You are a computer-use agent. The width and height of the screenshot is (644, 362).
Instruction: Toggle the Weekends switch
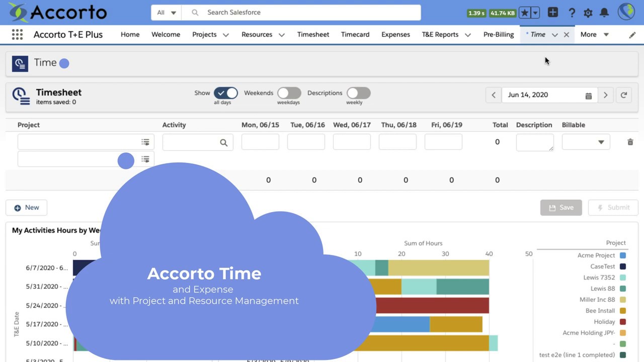point(289,93)
